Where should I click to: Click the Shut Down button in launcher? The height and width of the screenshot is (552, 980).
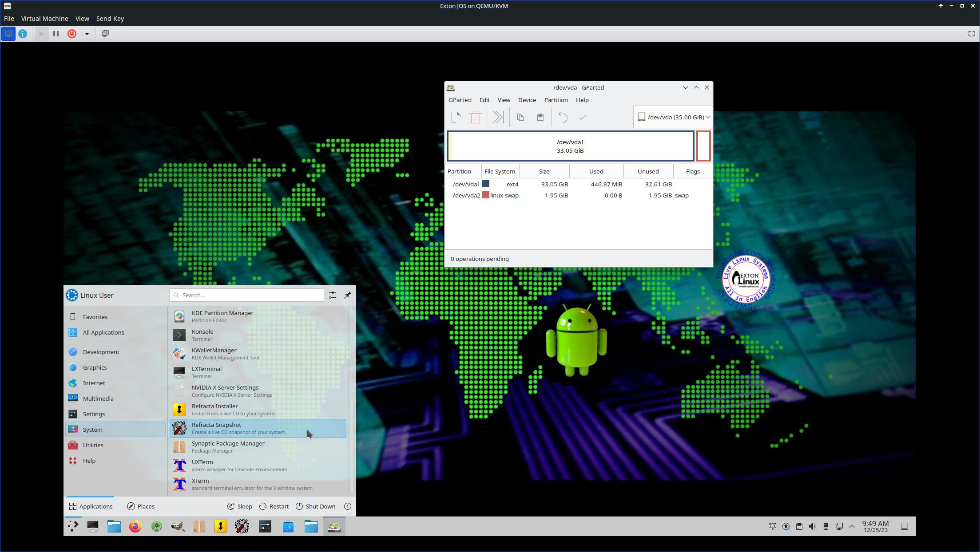click(x=316, y=506)
